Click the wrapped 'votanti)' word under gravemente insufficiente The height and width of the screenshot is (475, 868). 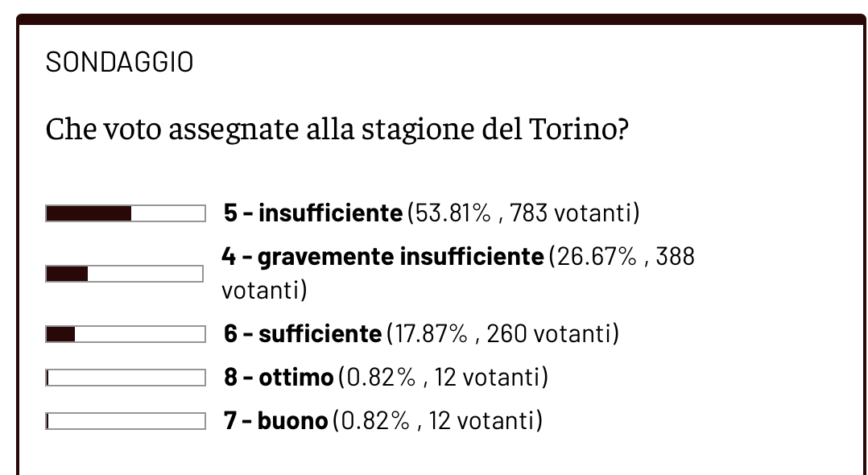(264, 290)
